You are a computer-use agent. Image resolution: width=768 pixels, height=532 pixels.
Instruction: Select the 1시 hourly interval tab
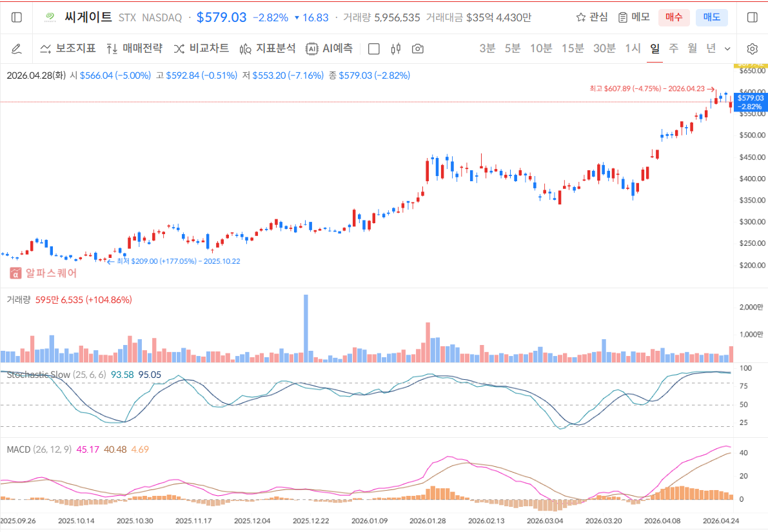point(633,48)
